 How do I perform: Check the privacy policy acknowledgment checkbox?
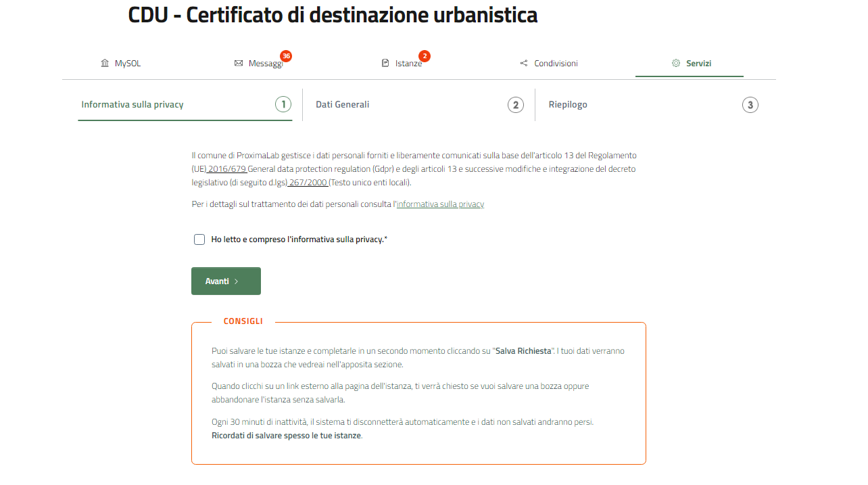199,239
